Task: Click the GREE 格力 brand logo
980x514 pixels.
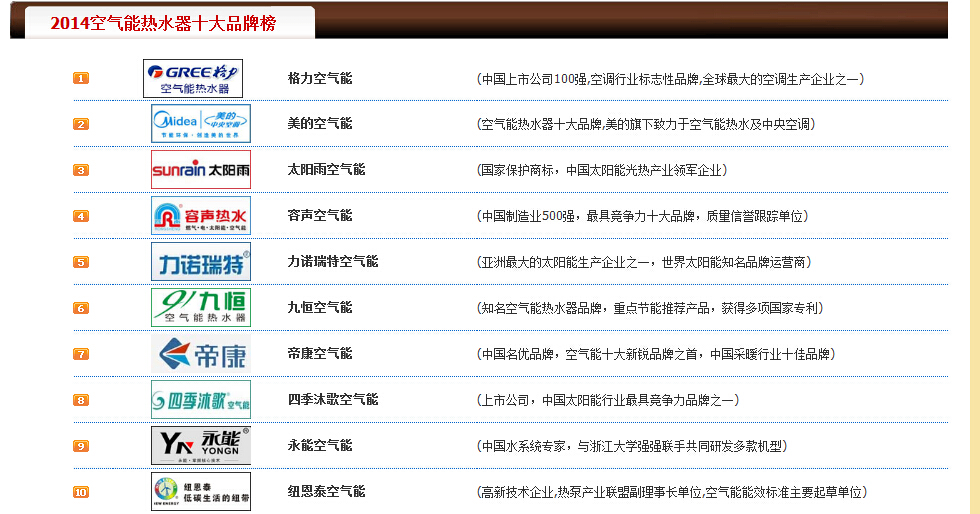Action: coord(192,78)
